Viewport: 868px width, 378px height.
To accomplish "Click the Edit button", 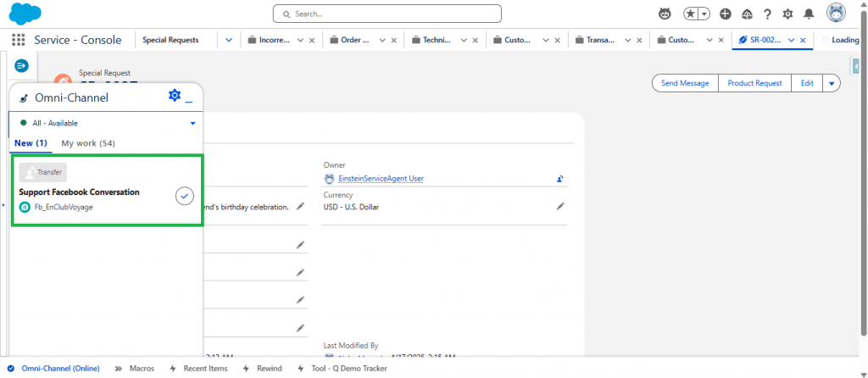I will [807, 83].
